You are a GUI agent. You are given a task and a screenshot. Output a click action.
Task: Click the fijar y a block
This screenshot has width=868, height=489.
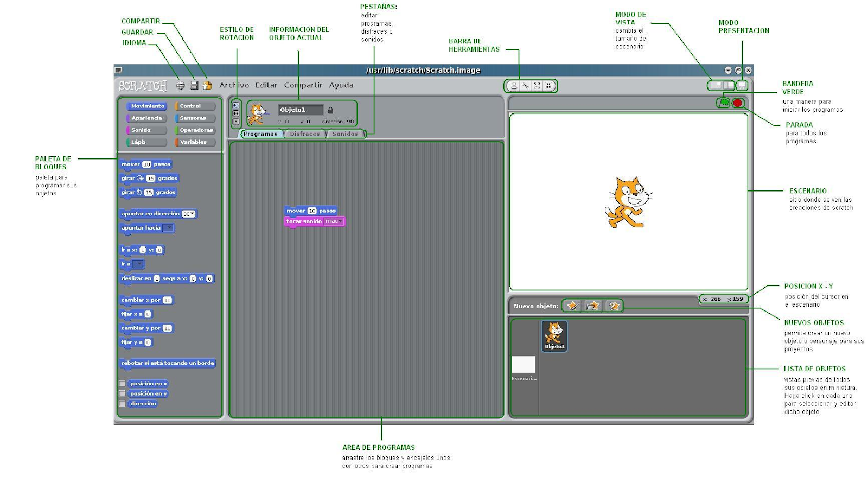136,342
